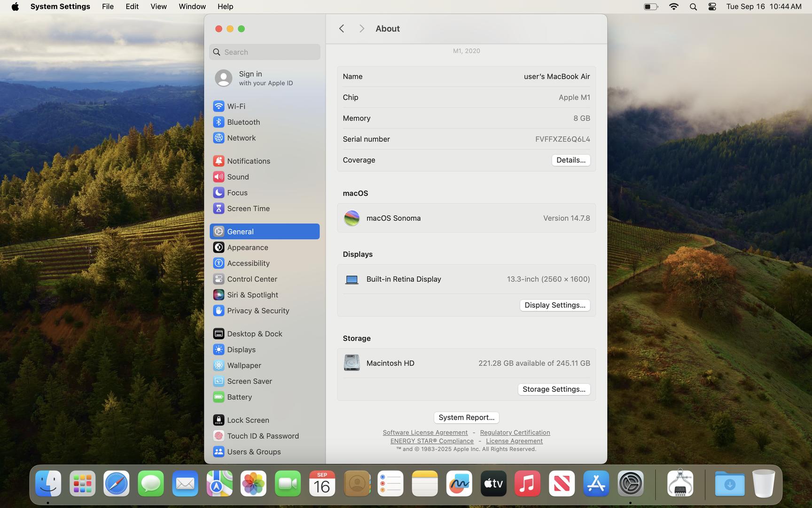Open Wi-Fi status in menu bar
The image size is (812, 508).
[673, 7]
